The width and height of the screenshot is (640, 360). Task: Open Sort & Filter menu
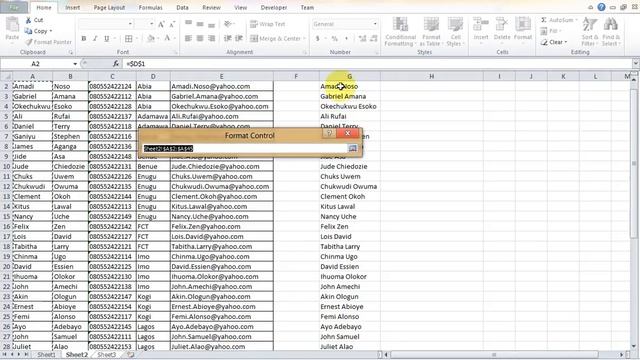point(590,32)
